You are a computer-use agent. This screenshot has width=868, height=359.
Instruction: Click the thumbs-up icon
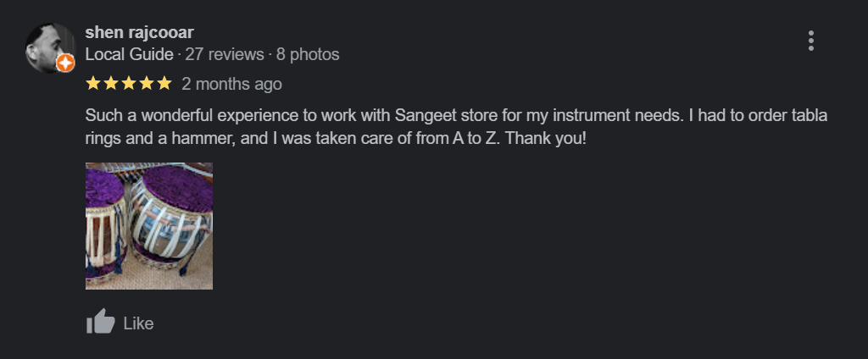pyautogui.click(x=100, y=323)
